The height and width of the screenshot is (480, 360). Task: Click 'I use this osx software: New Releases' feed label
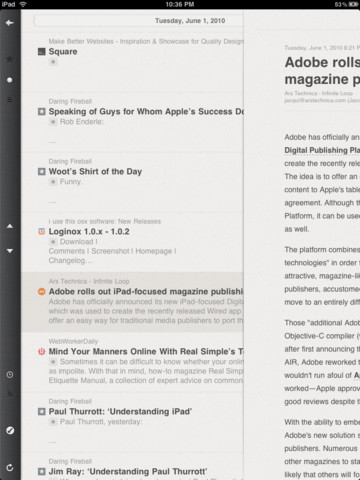tap(105, 221)
